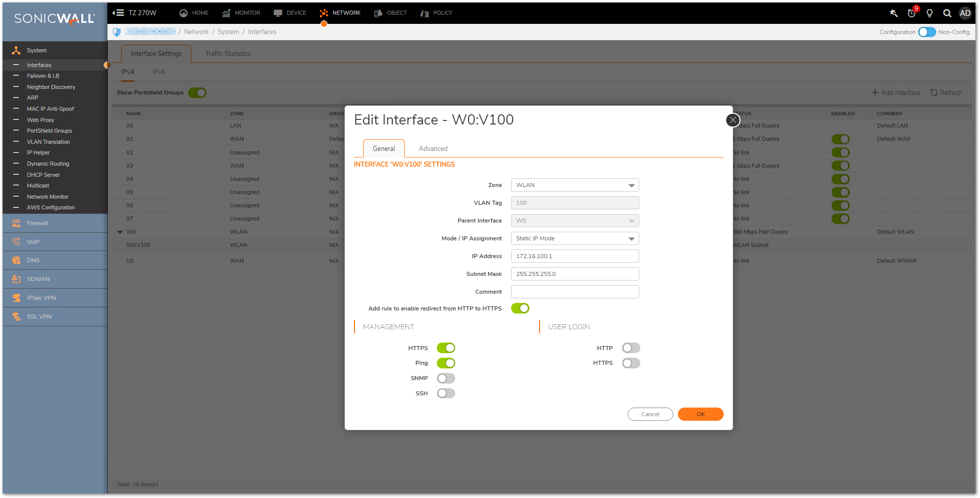Enable SSH management toggle

point(446,393)
